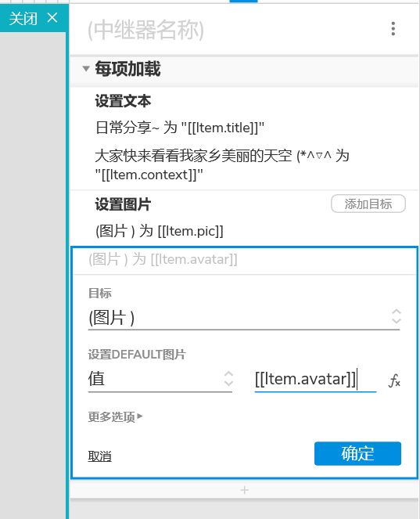Collapse the 每项加载 event section
The width and height of the screenshot is (420, 519).
click(x=86, y=69)
